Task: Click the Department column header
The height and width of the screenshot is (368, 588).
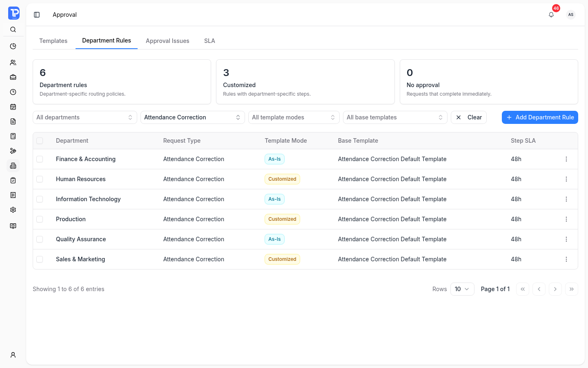Action: (x=72, y=141)
